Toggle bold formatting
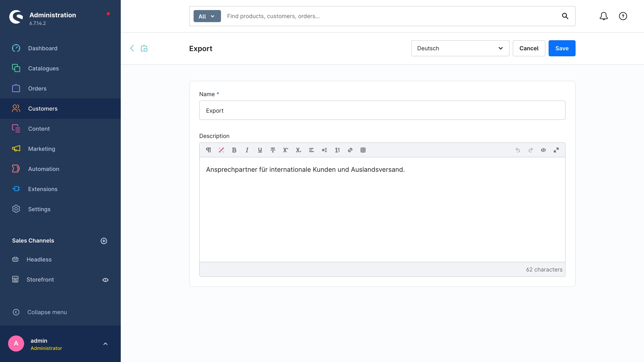Viewport: 644px width, 362px height. click(x=234, y=150)
